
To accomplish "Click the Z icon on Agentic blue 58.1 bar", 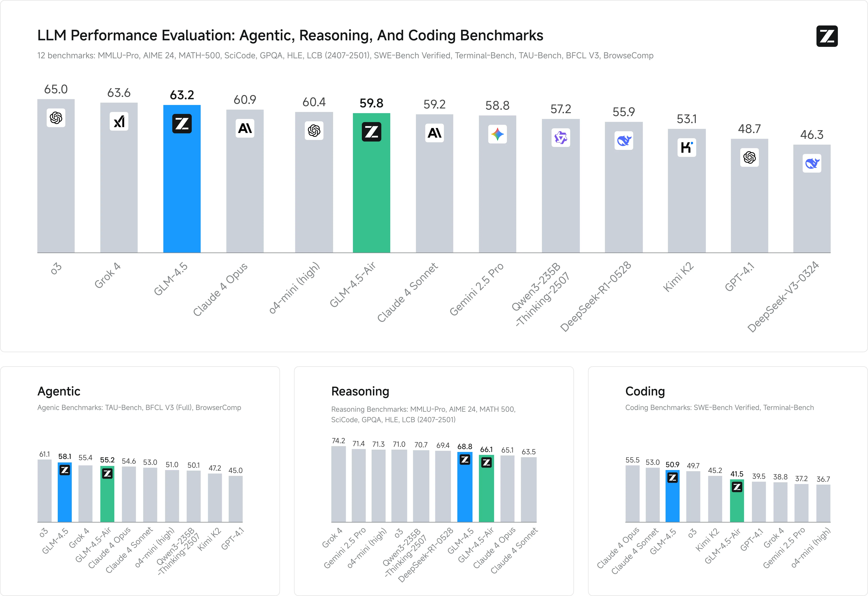I will (x=65, y=470).
